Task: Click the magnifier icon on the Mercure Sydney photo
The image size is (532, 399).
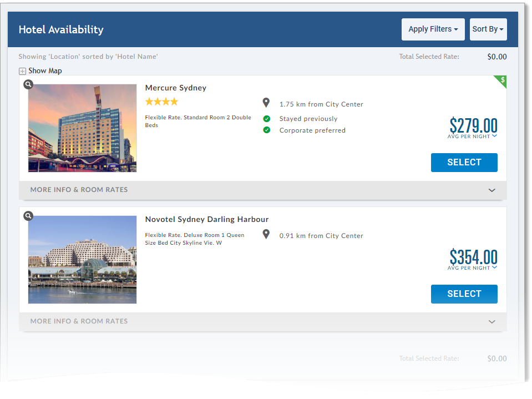Action: [x=28, y=84]
